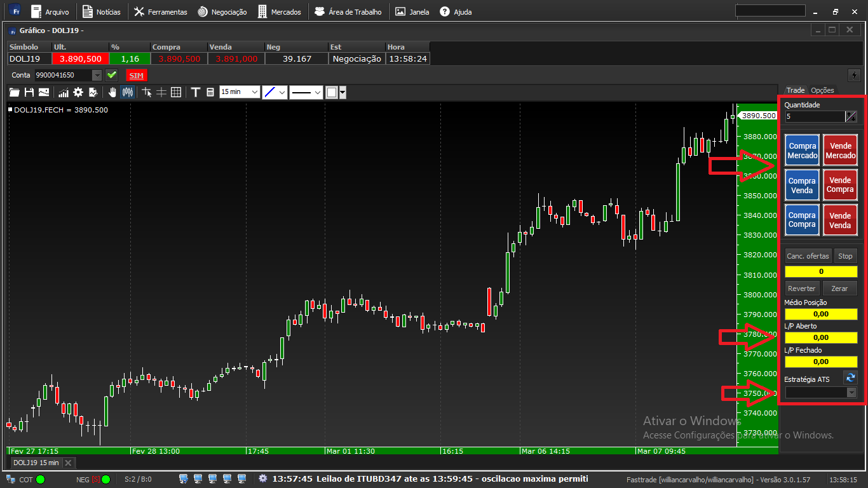Click the Vende Mercado button
The image size is (868, 488).
[x=840, y=151]
